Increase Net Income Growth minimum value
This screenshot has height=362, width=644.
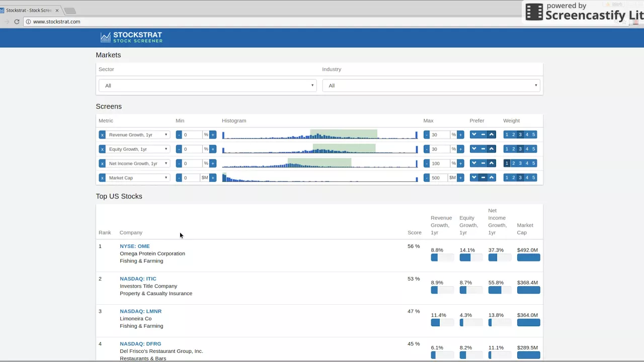tap(213, 163)
